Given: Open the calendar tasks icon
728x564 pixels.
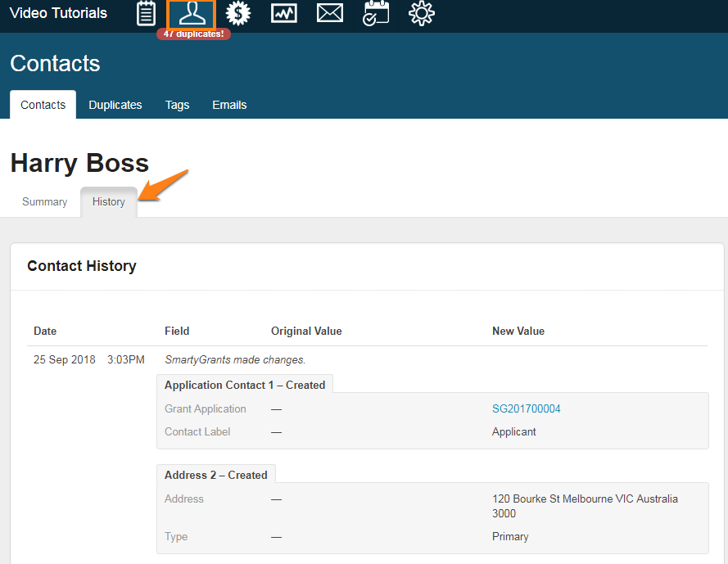Looking at the screenshot, I should pos(376,13).
